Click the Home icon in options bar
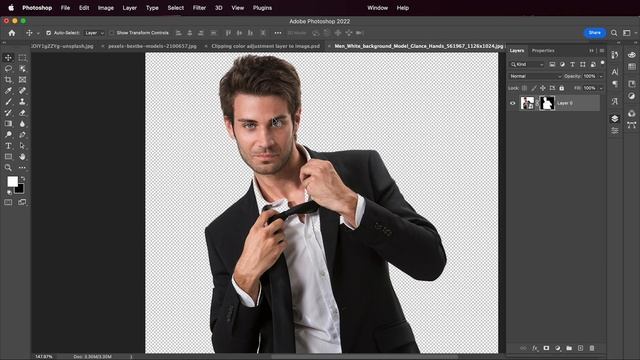Viewport: 640px width, 360px height. (12, 33)
